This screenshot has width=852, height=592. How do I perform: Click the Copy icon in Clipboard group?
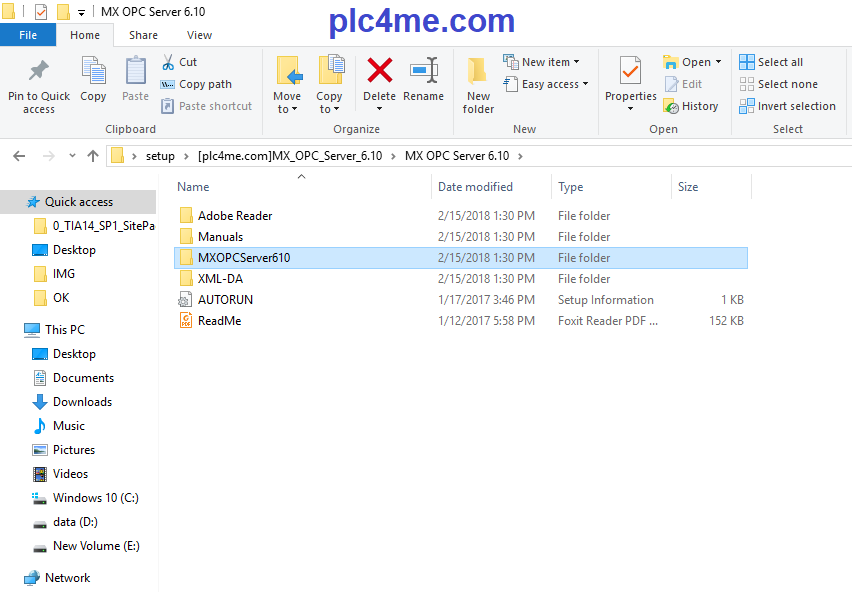pos(93,73)
